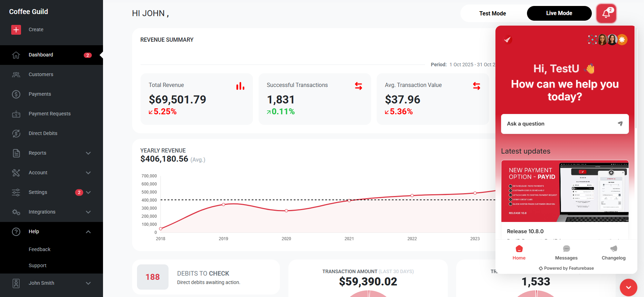
Task: Click the Total Revenue bar chart icon
Action: (x=240, y=86)
